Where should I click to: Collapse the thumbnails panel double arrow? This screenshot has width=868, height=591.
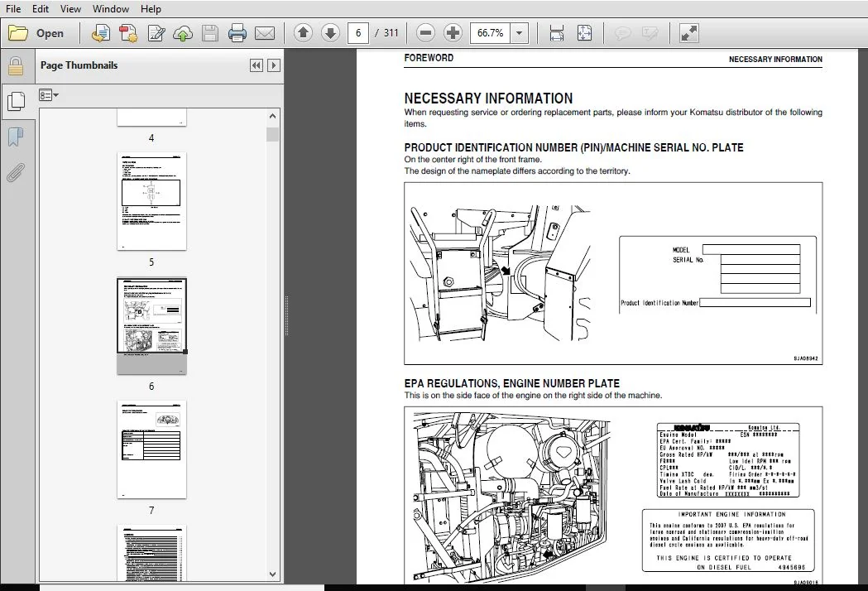tap(257, 65)
